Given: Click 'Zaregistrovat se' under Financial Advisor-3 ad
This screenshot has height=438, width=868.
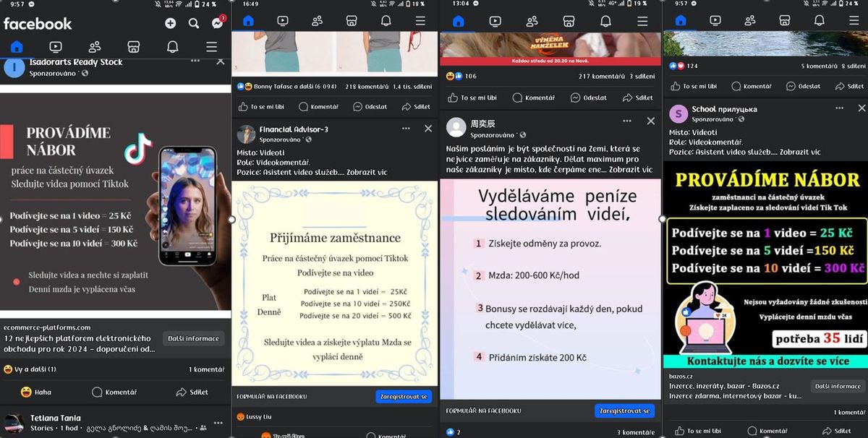Looking at the screenshot, I should [x=404, y=396].
